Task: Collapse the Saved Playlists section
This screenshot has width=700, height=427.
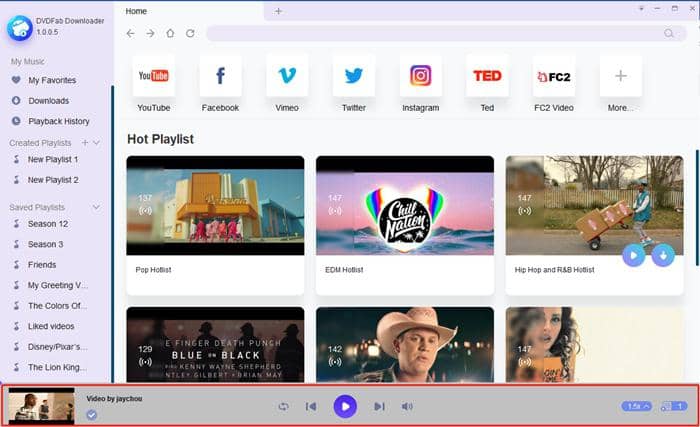Action: 96,207
